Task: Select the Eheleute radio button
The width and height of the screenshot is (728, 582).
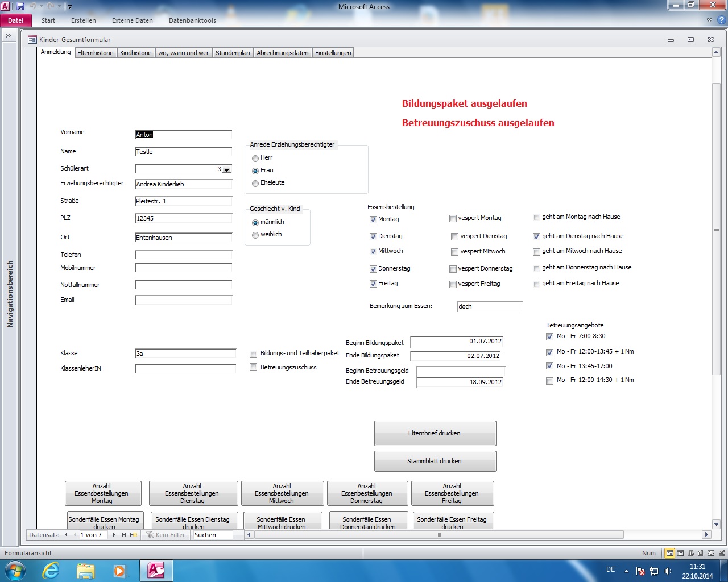Action: 255,183
